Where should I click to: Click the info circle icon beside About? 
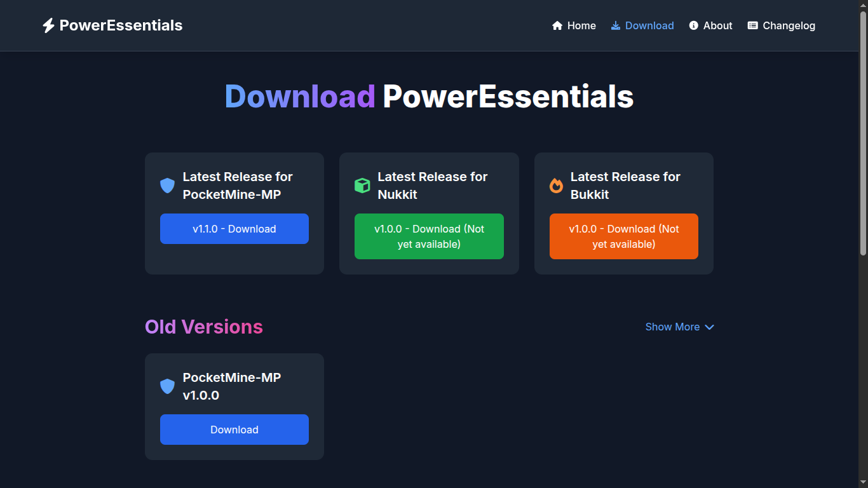tap(694, 25)
